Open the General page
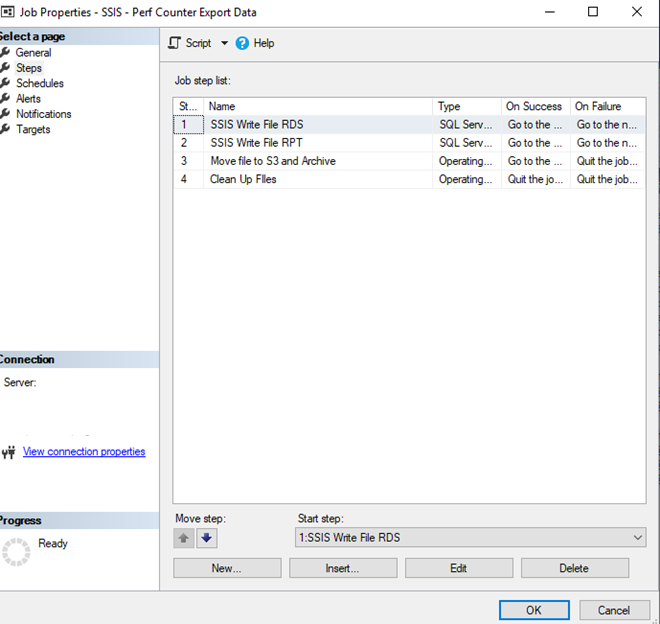Image resolution: width=660 pixels, height=624 pixels. coord(33,53)
